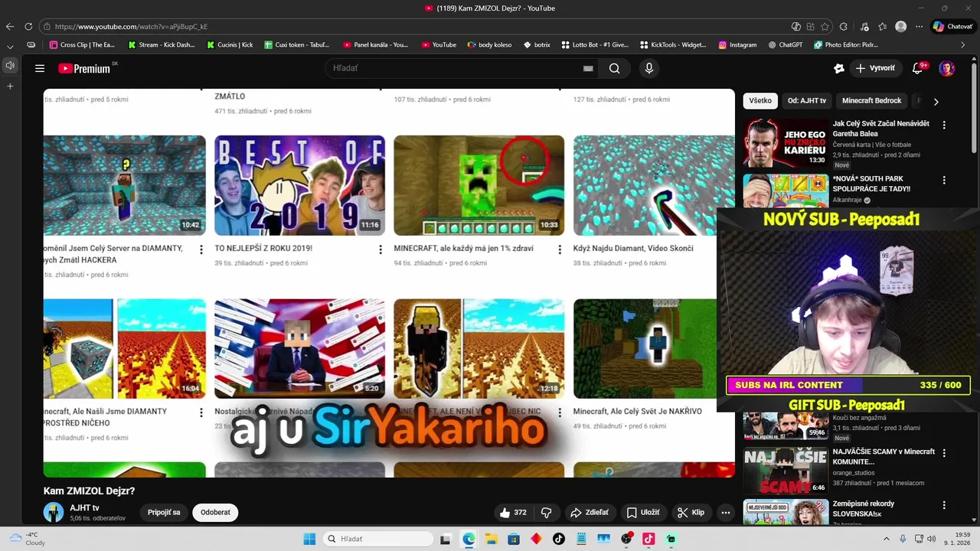Open NAJVÄČŠIE SCAMY v Minecraft thumbnail
Viewport: 980px width, 551px height.
click(786, 470)
